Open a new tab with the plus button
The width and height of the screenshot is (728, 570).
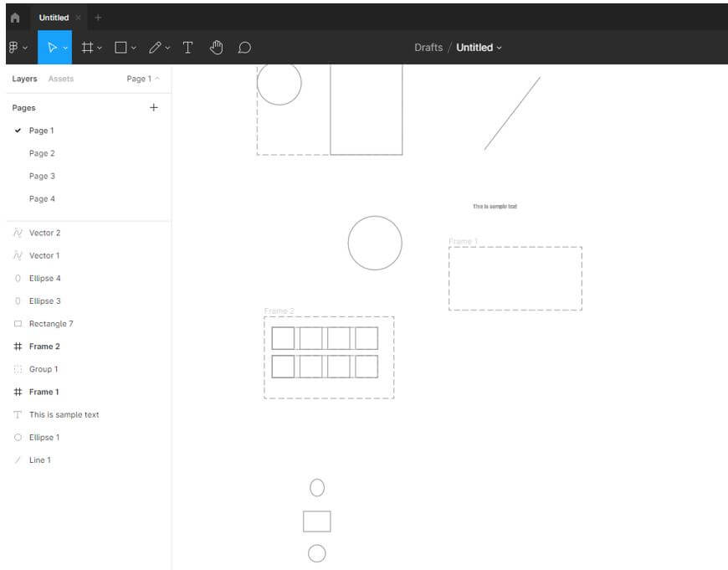(98, 18)
